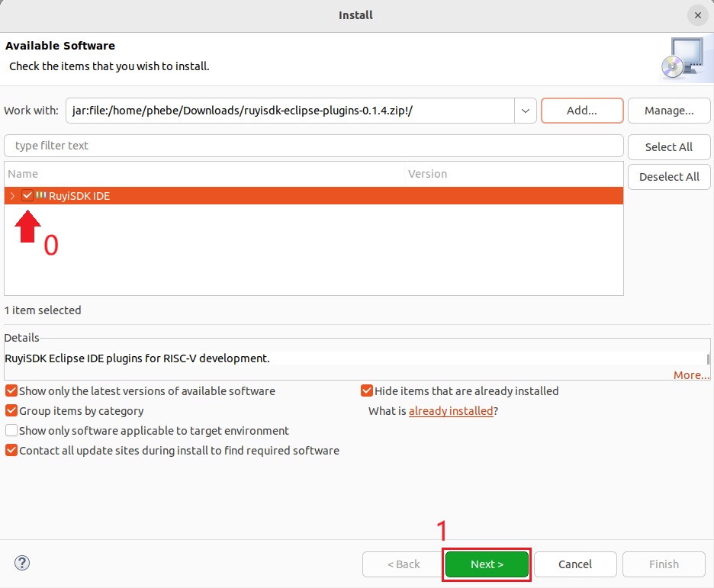
Task: Uncheck the RuyiSDK IDE checkbox
Action: pos(27,196)
